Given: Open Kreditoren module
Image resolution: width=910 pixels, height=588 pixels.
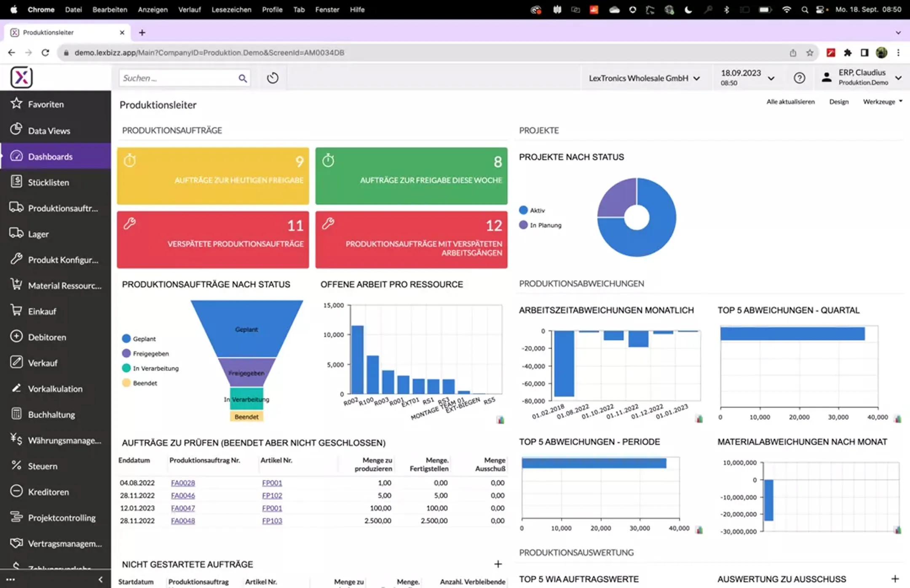Looking at the screenshot, I should [56, 492].
